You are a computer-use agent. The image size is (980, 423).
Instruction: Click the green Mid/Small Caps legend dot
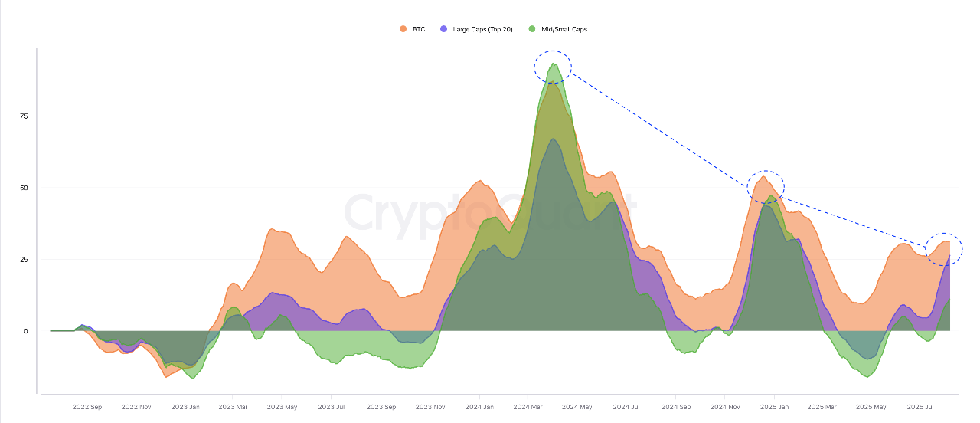[x=531, y=29]
